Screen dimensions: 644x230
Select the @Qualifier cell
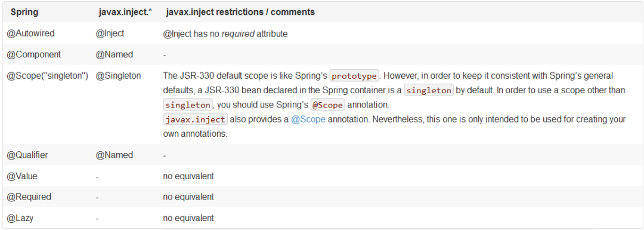[27, 155]
